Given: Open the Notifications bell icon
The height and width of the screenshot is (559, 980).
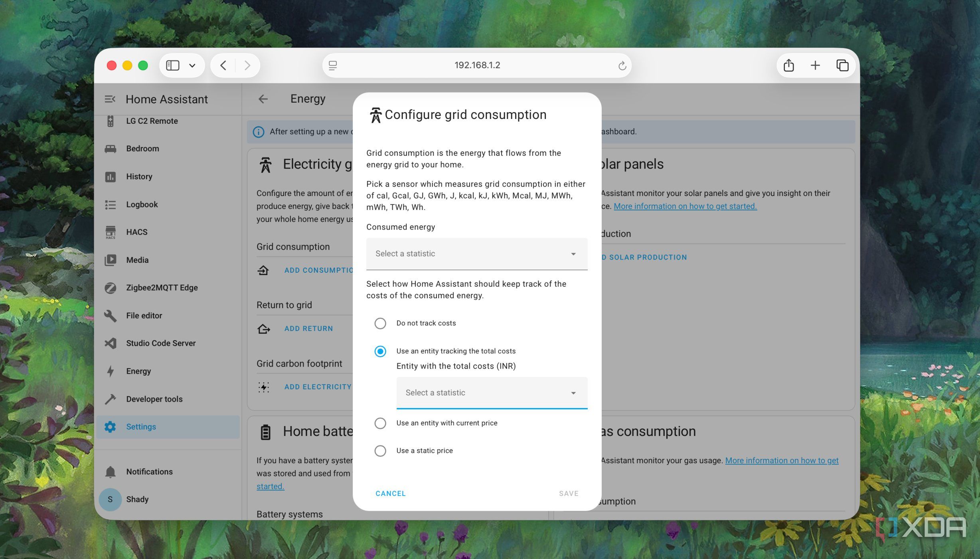Looking at the screenshot, I should (x=111, y=472).
